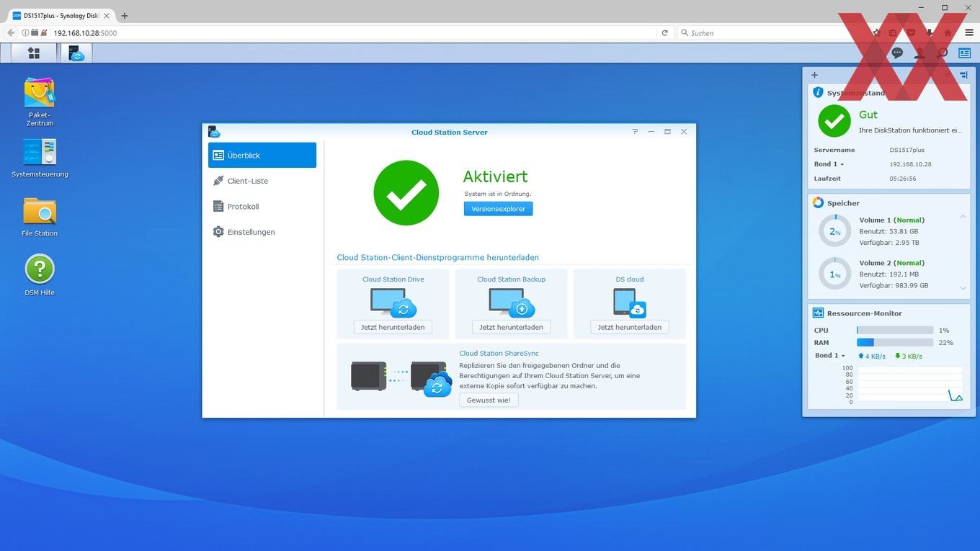Image resolution: width=980 pixels, height=551 pixels.
Task: Open Cloud Station Drive link
Action: pyautogui.click(x=393, y=279)
